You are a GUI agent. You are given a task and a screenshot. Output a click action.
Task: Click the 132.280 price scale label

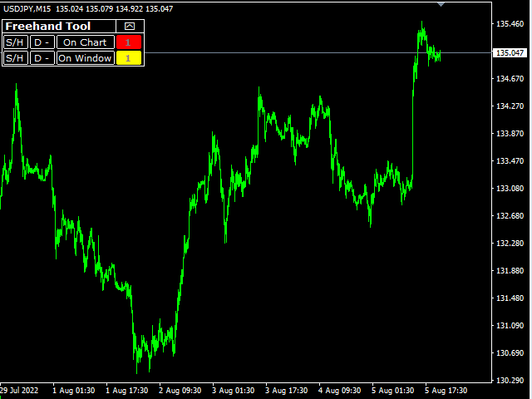coord(510,244)
